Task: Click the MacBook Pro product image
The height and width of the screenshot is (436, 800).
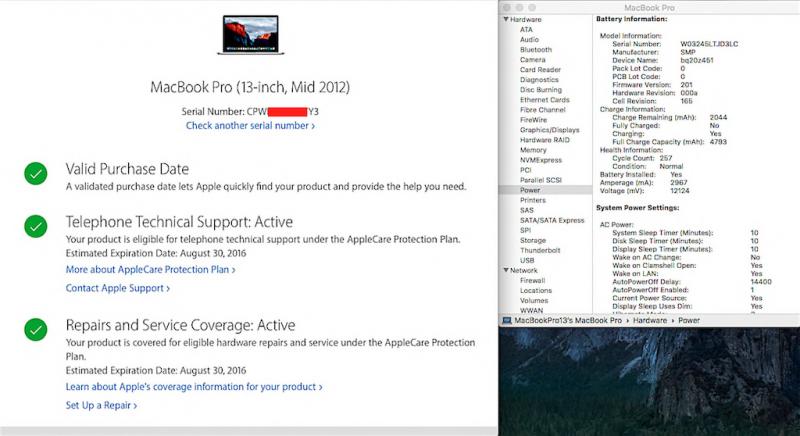Action: pyautogui.click(x=251, y=35)
